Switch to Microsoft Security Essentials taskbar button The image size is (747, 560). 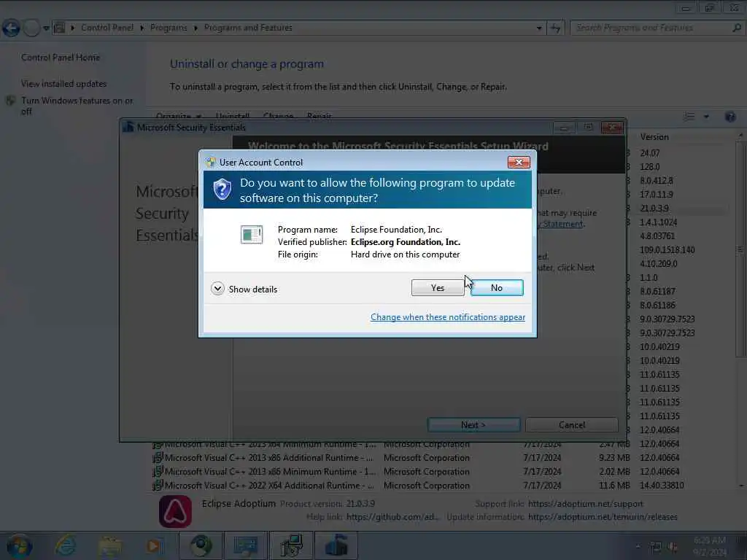pyautogui.click(x=336, y=545)
